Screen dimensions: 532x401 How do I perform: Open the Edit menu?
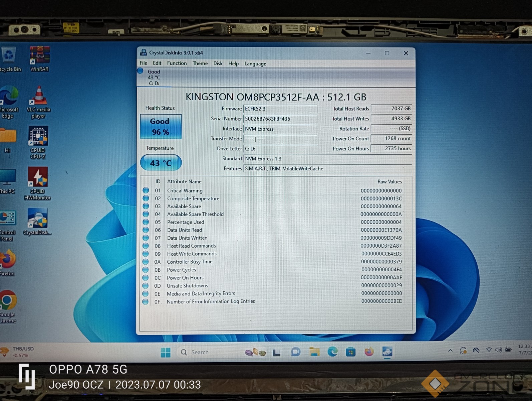(157, 63)
